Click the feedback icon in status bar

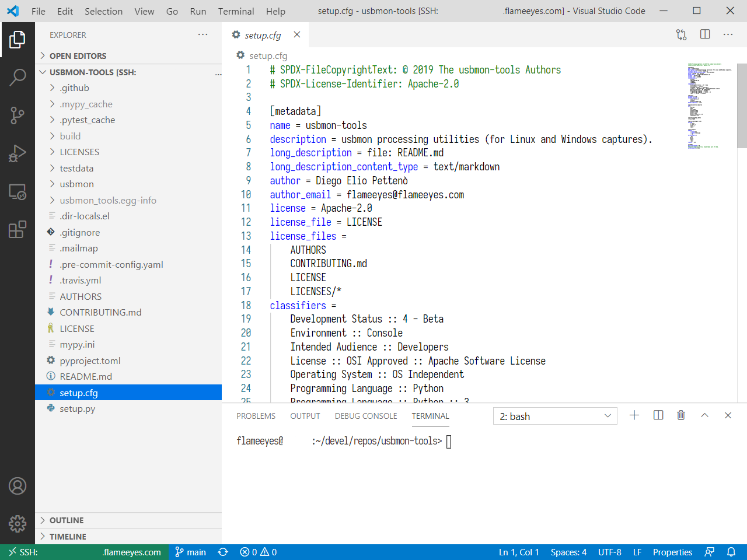pyautogui.click(x=710, y=552)
